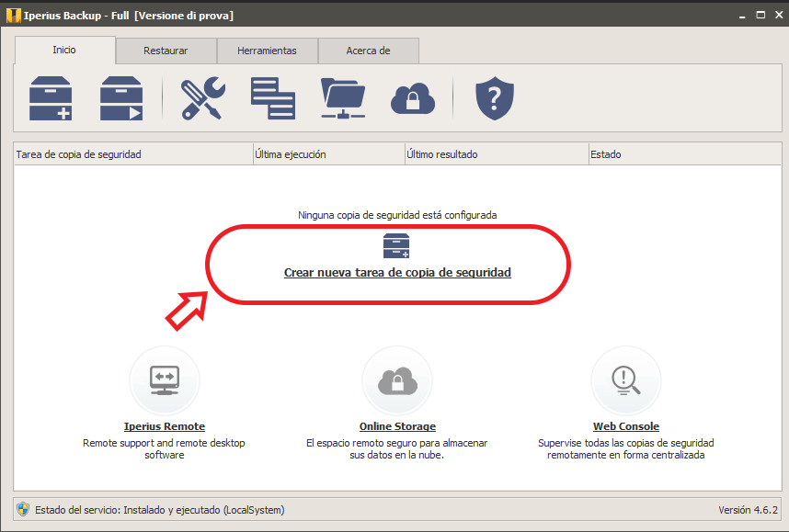Click Ninguna copia de seguridad está configurada text
This screenshot has height=532, width=789.
click(x=397, y=215)
